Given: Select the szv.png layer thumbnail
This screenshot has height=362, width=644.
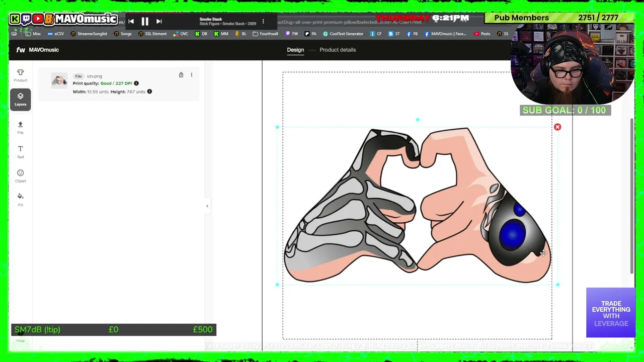Looking at the screenshot, I should pos(59,80).
